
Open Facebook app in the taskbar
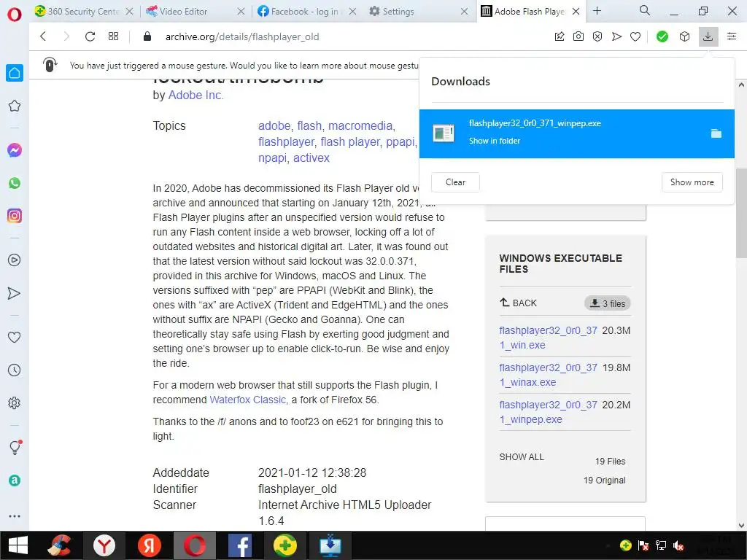[239, 545]
